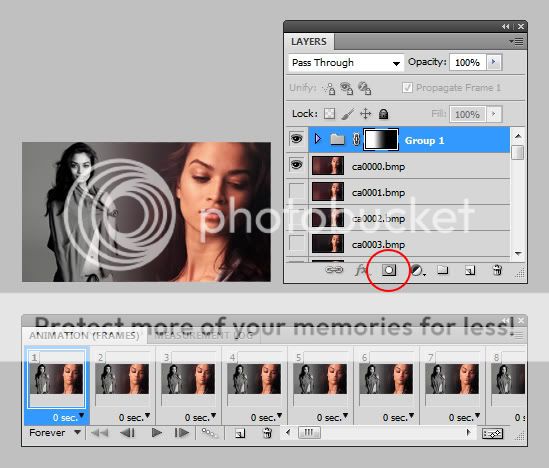Screen dimensions: 549x468
Task: Click Animation frames scrollbar thumb
Action: (x=309, y=433)
